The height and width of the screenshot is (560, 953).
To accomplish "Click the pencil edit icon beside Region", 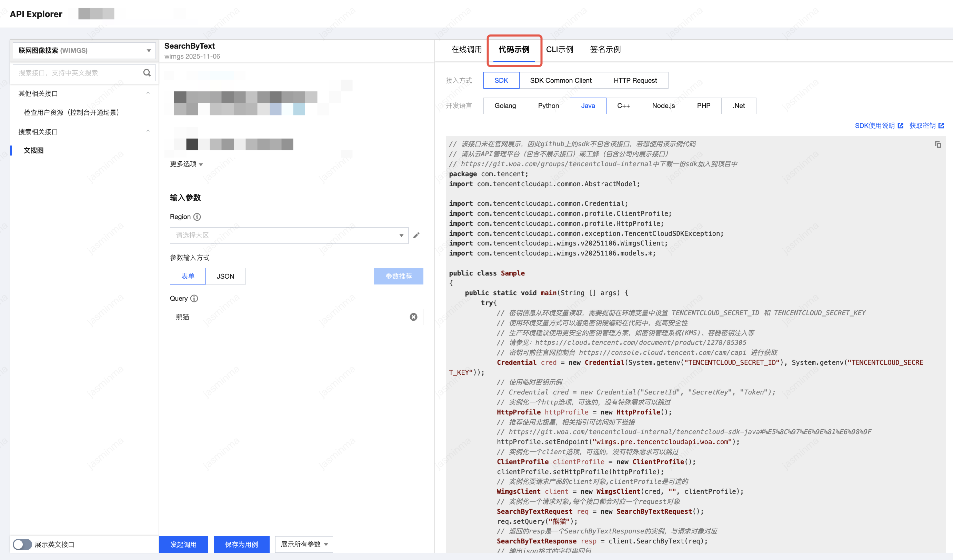I will [x=416, y=235].
